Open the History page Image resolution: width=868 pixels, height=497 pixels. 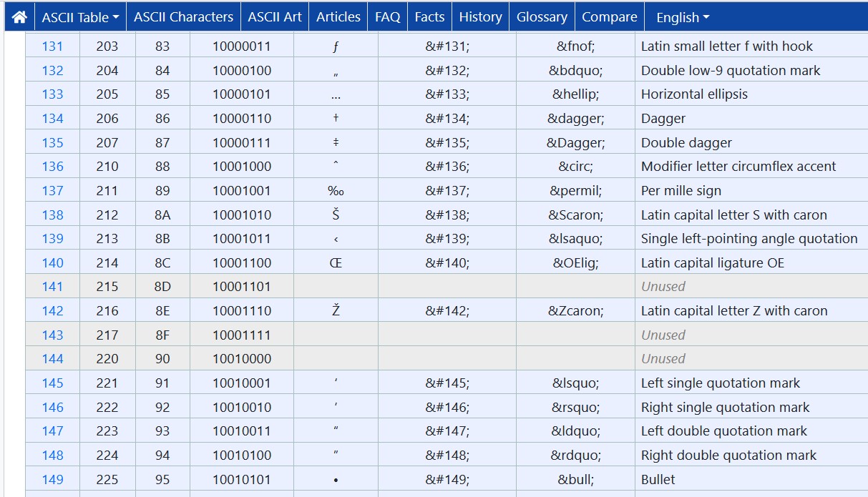480,16
